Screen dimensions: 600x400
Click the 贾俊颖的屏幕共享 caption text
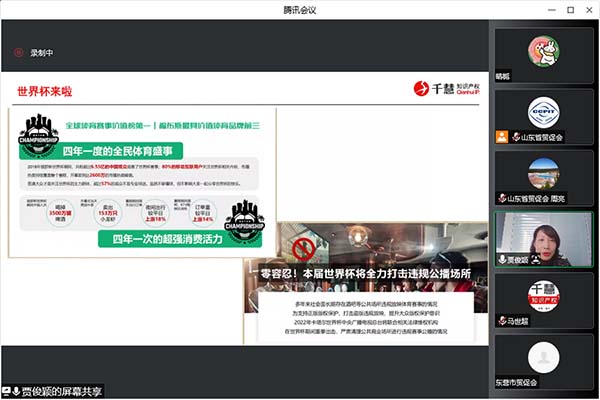60,390
